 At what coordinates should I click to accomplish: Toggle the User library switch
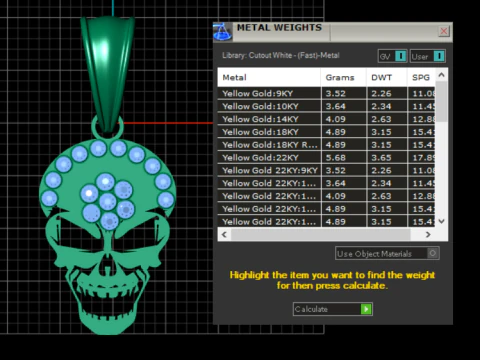point(428,56)
